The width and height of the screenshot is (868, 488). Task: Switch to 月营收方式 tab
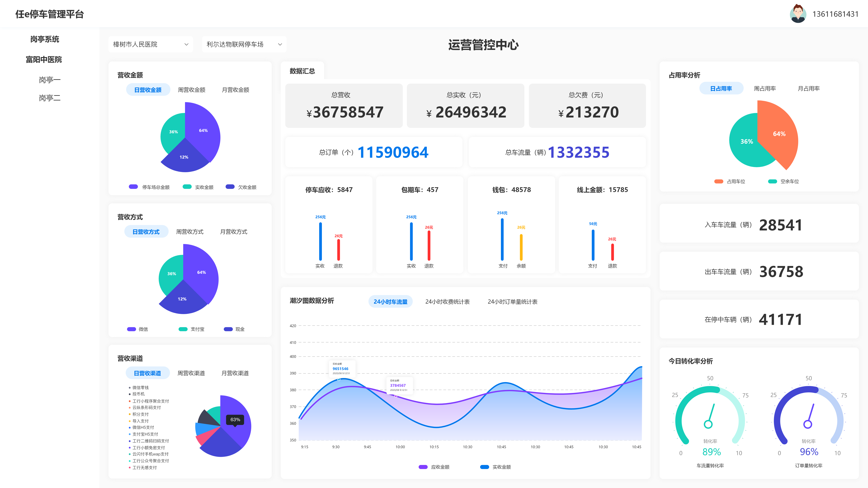click(x=234, y=232)
